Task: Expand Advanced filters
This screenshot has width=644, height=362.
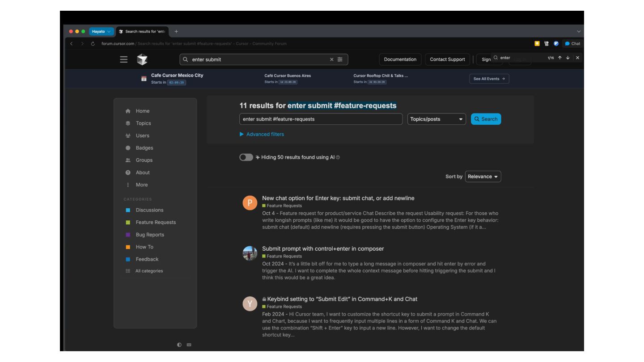Action: click(262, 134)
